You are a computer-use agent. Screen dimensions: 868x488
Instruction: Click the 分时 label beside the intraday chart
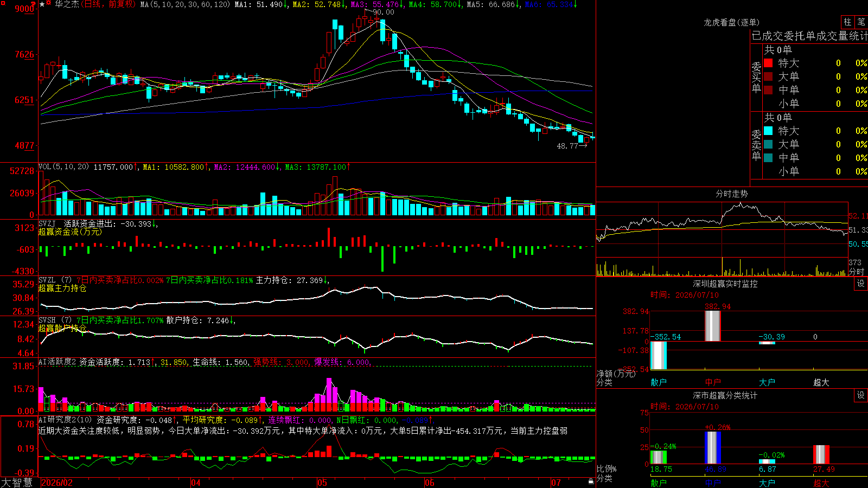[x=857, y=272]
